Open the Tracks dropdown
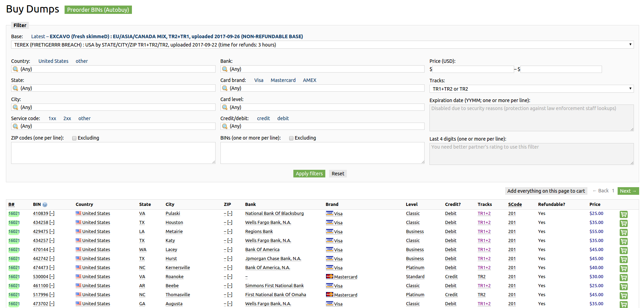This screenshot has width=644, height=308. click(x=532, y=89)
